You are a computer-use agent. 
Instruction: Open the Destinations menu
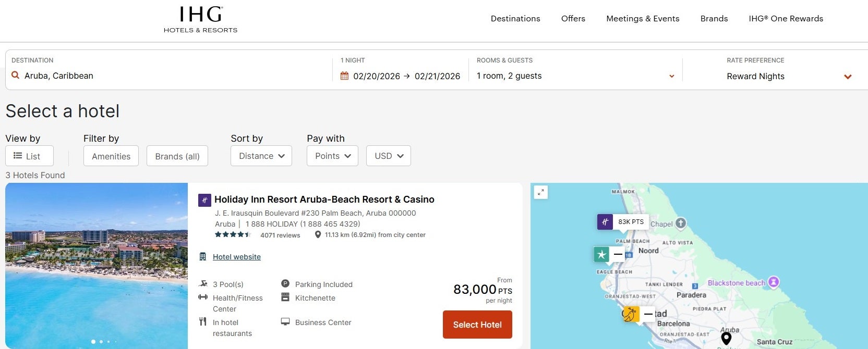coord(515,19)
